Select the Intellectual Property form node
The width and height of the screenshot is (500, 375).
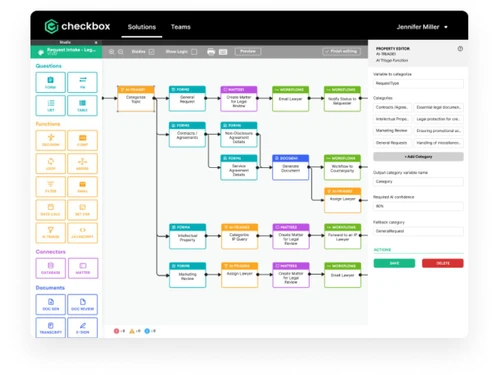click(187, 236)
